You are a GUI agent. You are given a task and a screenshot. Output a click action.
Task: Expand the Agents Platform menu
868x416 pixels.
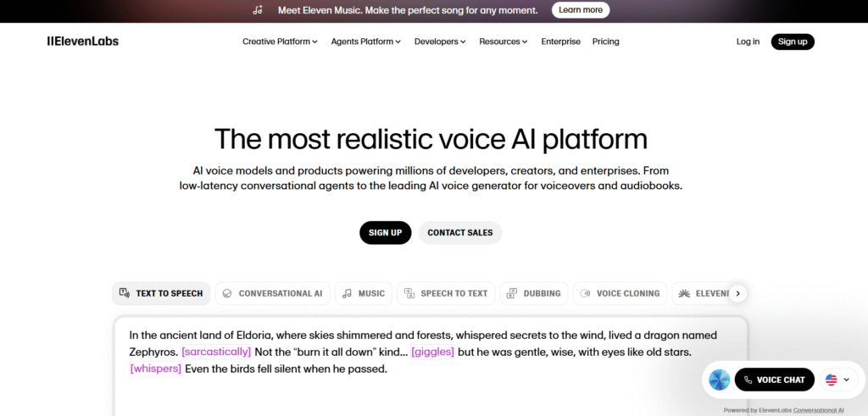(x=365, y=42)
